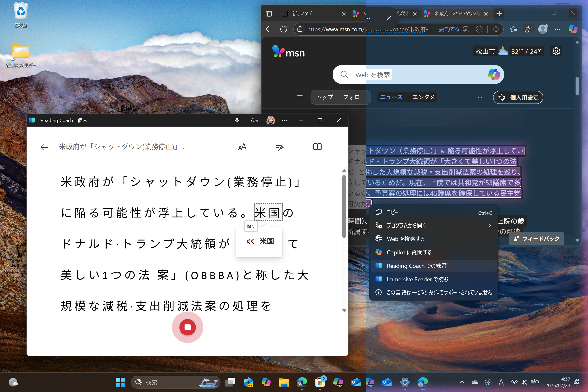Launch File Explorer from the taskbar

point(284,382)
